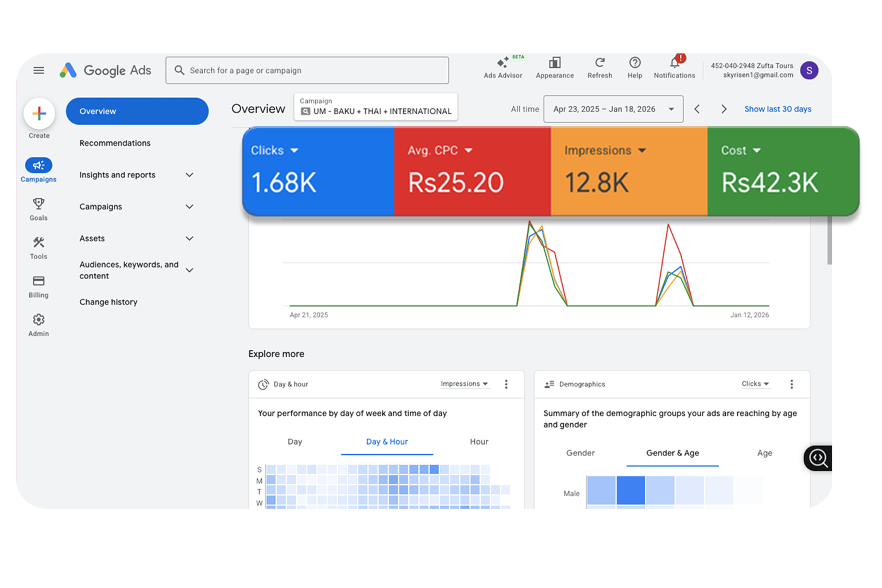Open the Billing section

click(38, 286)
